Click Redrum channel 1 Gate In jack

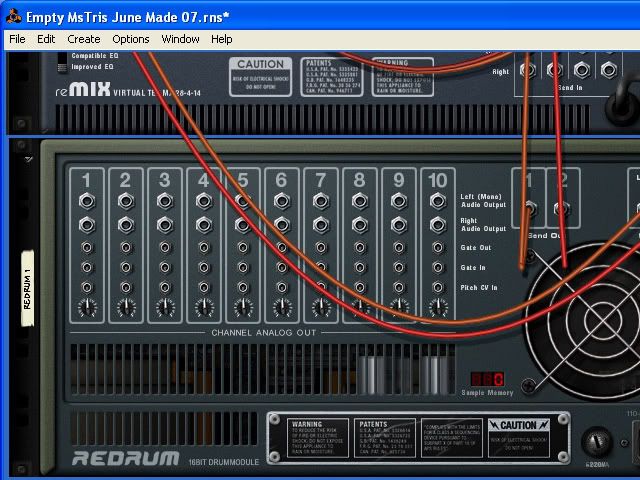pyautogui.click(x=87, y=267)
